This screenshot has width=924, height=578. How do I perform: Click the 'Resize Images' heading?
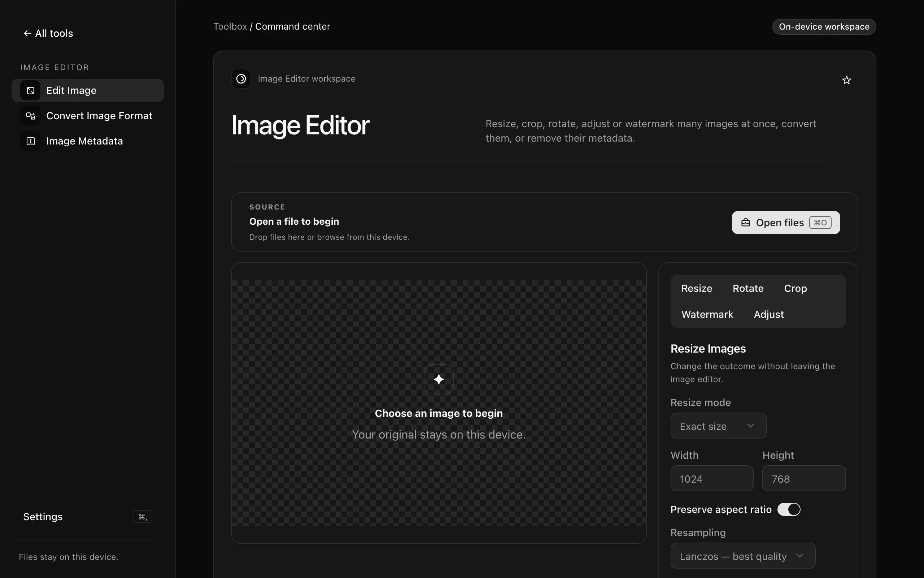click(x=708, y=349)
